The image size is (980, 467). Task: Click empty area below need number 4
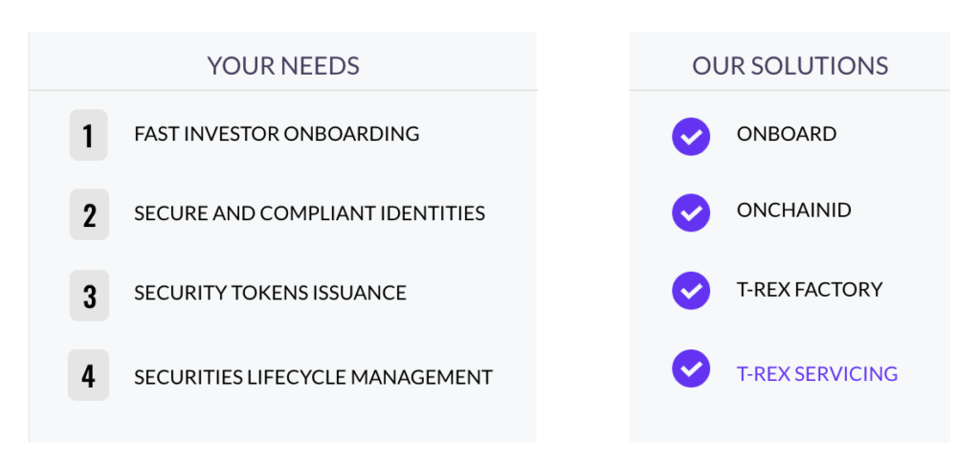tap(89, 422)
